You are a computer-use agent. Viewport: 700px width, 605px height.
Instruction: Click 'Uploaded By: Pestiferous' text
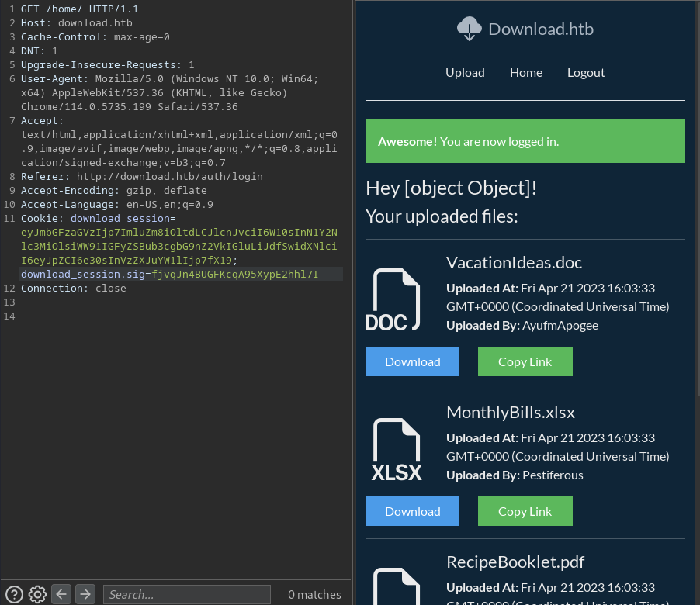[x=515, y=475]
